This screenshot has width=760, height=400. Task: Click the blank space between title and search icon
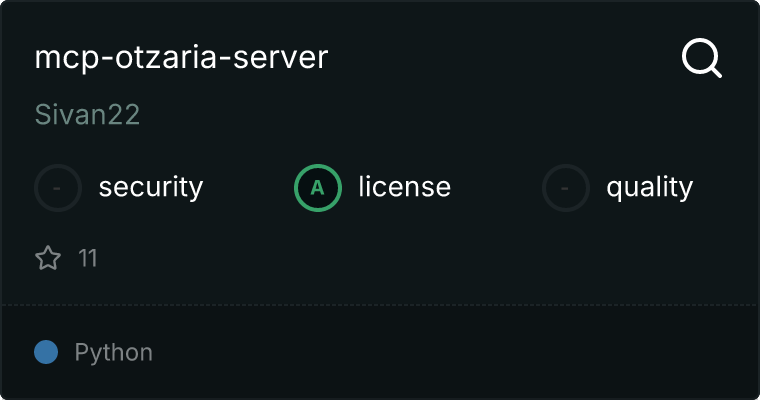pos(500,58)
